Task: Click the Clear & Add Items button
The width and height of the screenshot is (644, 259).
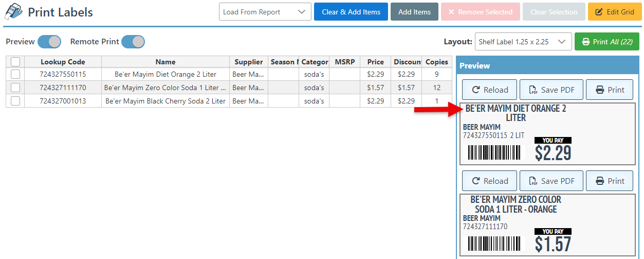Action: pos(351,12)
